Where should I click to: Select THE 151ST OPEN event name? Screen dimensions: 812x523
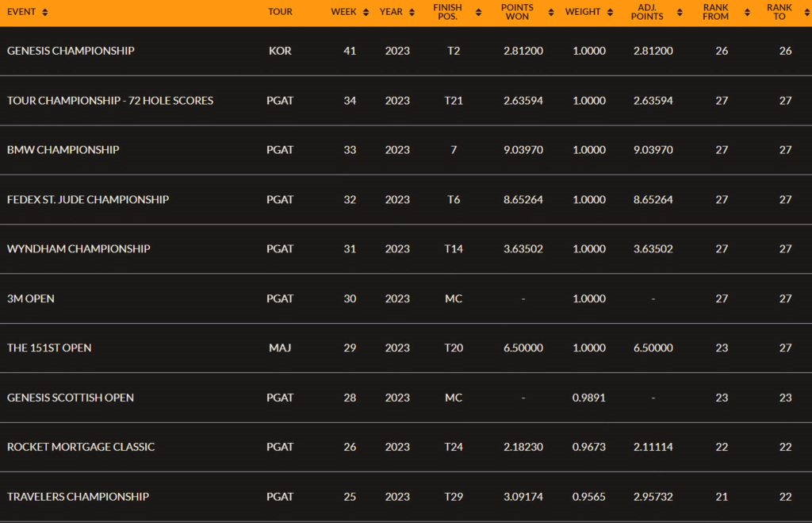49,348
